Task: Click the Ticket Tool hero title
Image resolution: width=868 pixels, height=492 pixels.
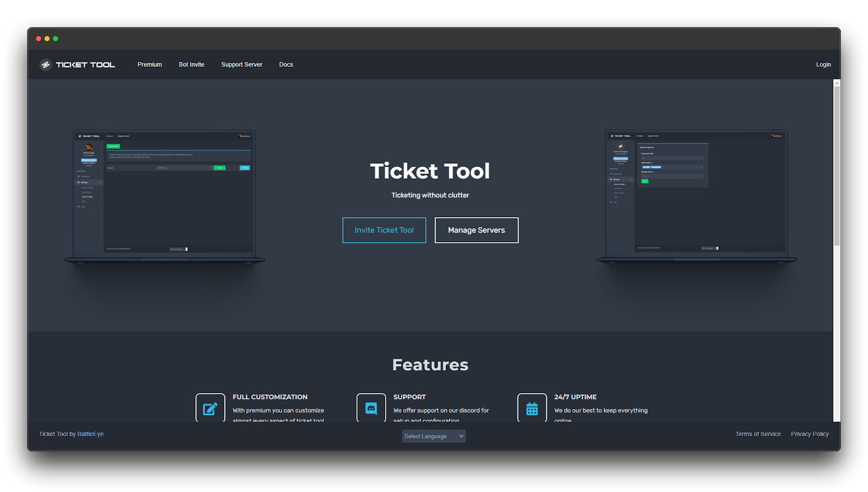Action: (x=430, y=171)
